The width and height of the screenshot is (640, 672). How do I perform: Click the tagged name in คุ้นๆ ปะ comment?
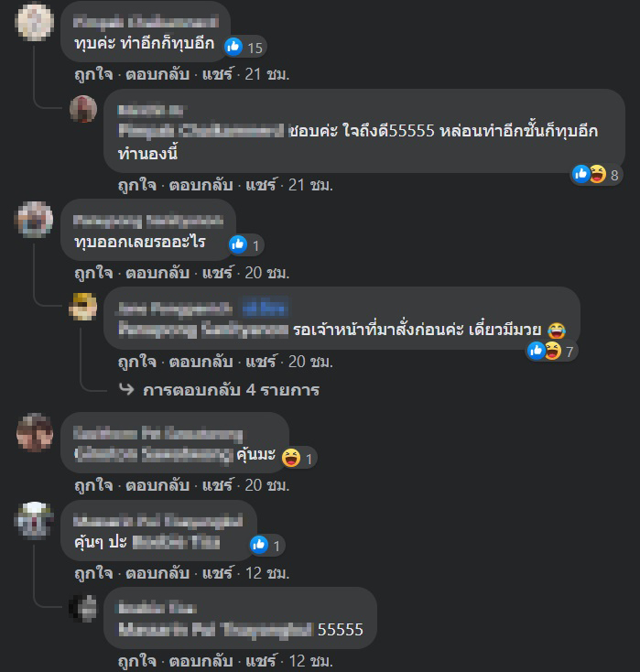click(176, 542)
